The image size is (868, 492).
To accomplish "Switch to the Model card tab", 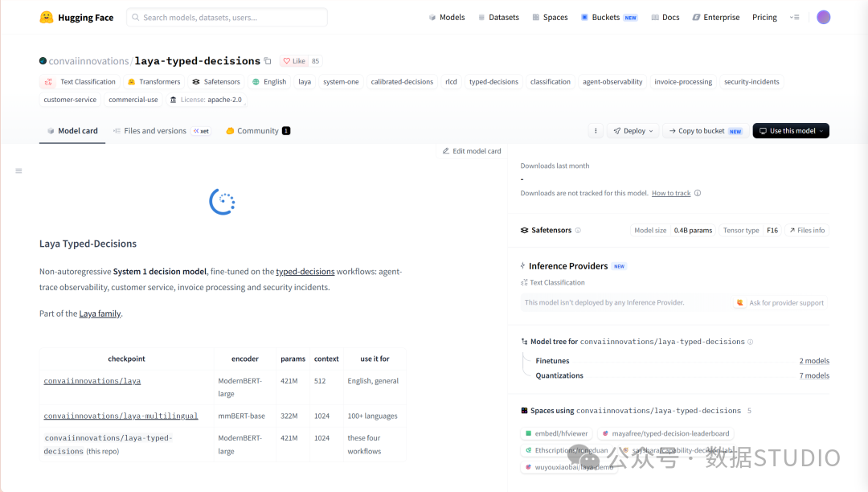I will (x=72, y=131).
